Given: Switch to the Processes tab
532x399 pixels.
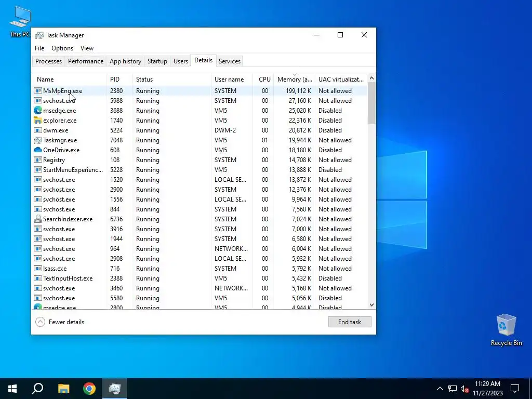Looking at the screenshot, I should [x=48, y=61].
